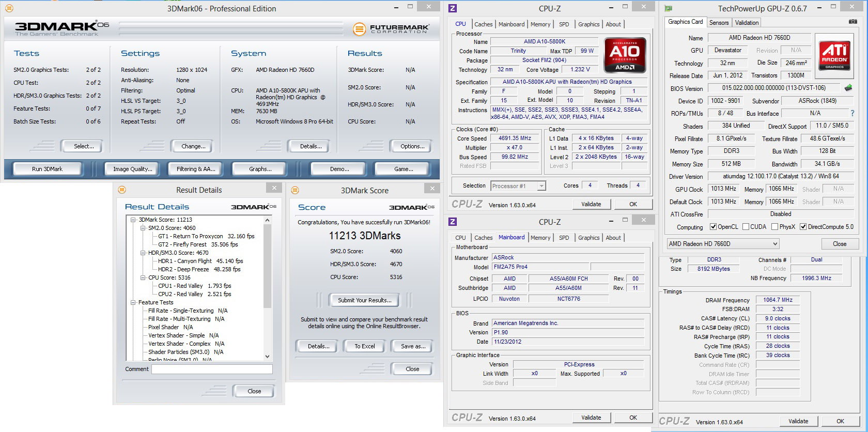Click the Z icon of CPU-Z Mainboard window
Screen dimensions: 868x432
(453, 222)
